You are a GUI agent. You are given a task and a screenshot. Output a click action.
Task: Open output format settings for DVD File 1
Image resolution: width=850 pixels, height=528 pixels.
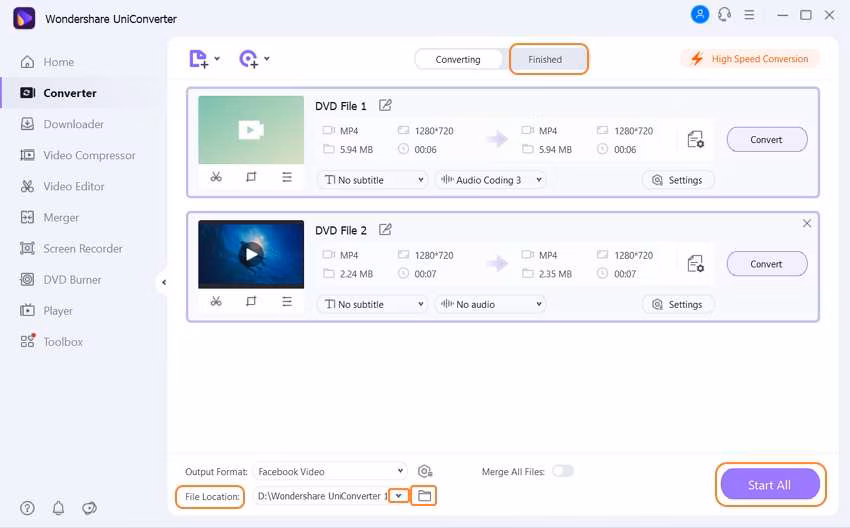pyautogui.click(x=696, y=139)
